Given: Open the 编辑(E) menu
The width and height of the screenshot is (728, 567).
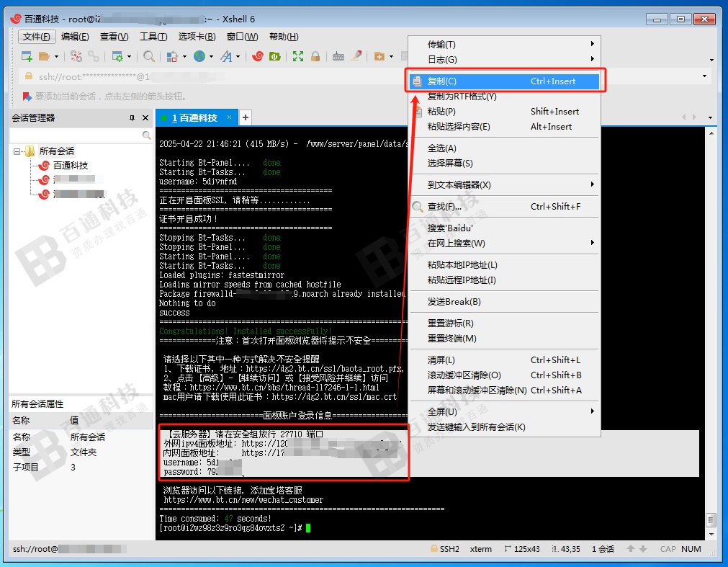Looking at the screenshot, I should coord(75,37).
